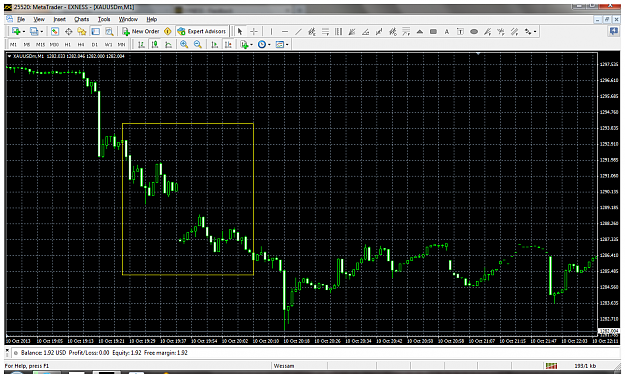Open the Window menu
The width and height of the screenshot is (625, 374).
coord(128,19)
